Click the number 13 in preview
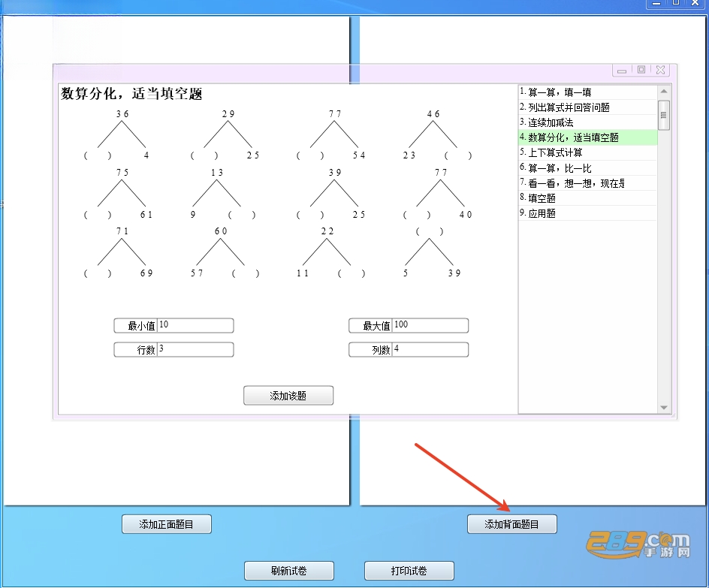Image resolution: width=709 pixels, height=588 pixels. pyautogui.click(x=217, y=173)
